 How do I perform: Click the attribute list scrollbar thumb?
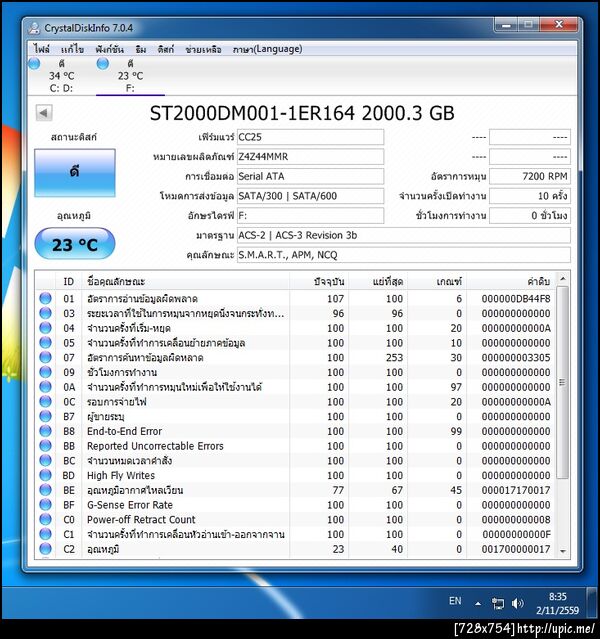pos(563,382)
